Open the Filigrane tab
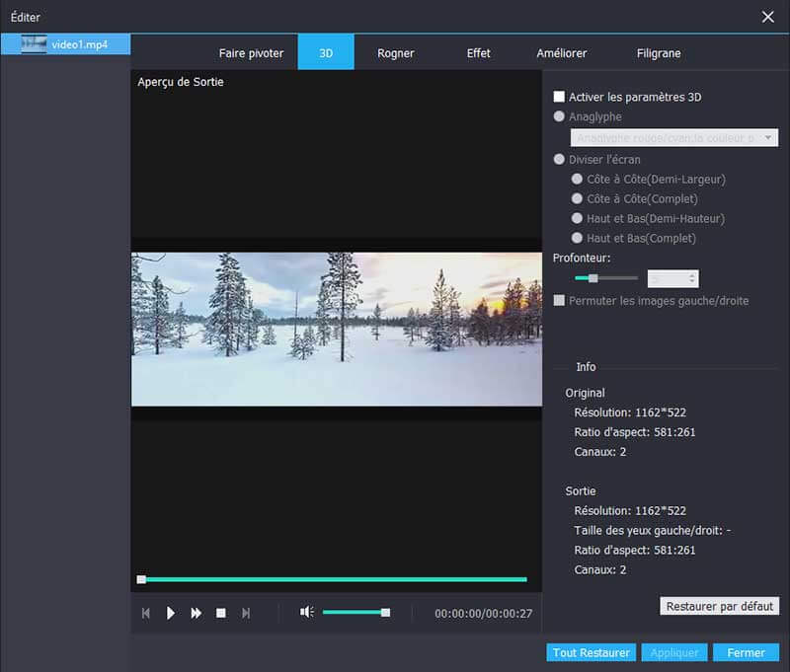This screenshot has height=672, width=790. (658, 53)
